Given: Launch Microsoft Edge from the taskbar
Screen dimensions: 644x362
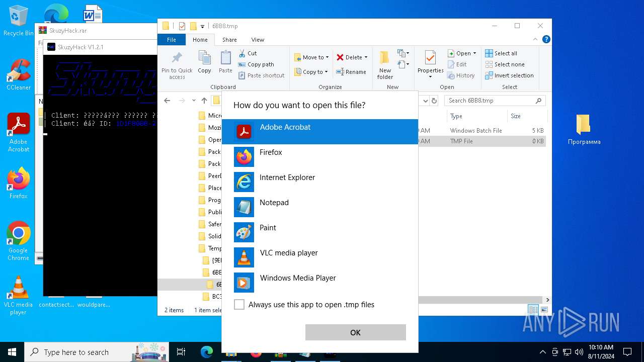Looking at the screenshot, I should tap(207, 352).
